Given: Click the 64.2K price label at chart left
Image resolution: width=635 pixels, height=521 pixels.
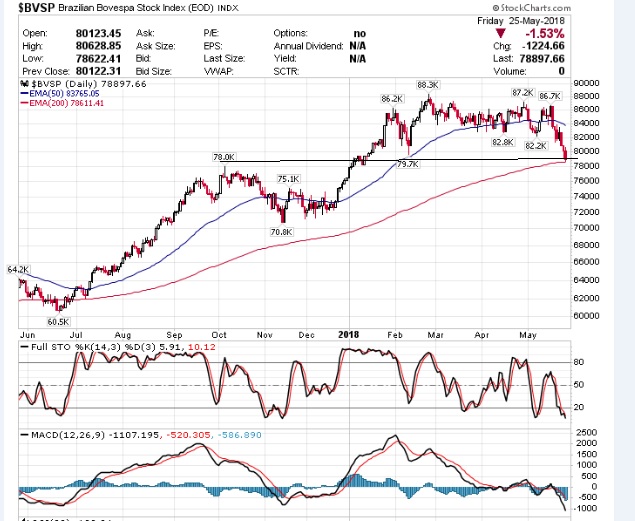Looking at the screenshot, I should tap(18, 270).
